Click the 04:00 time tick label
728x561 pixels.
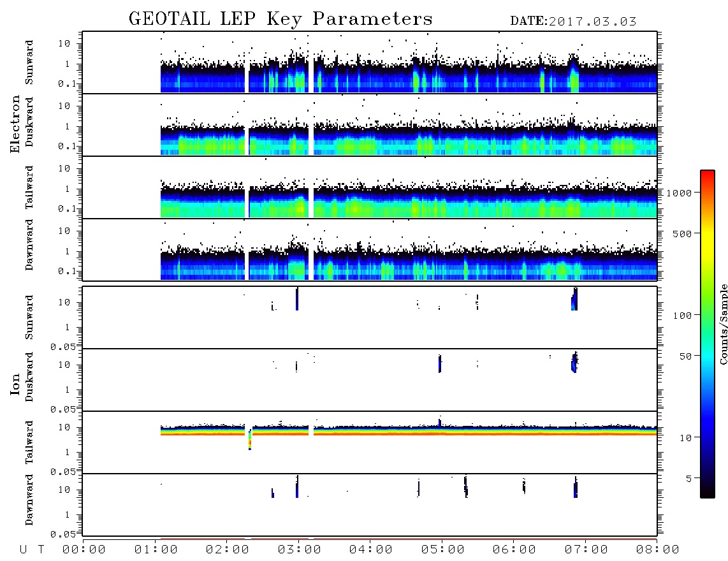coord(371,550)
